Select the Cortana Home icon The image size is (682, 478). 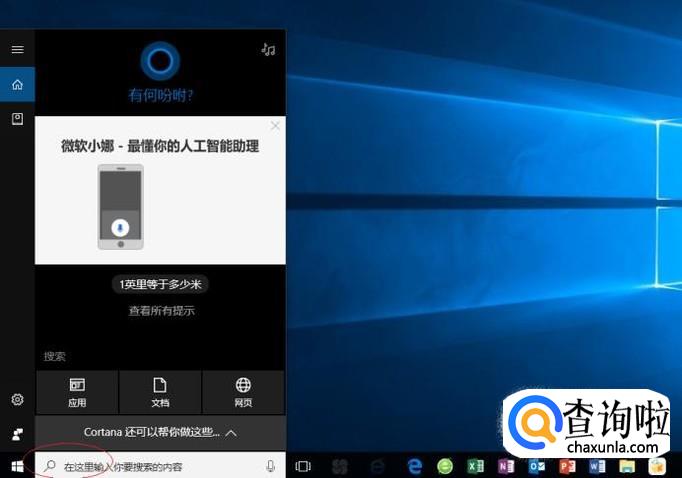pos(17,84)
